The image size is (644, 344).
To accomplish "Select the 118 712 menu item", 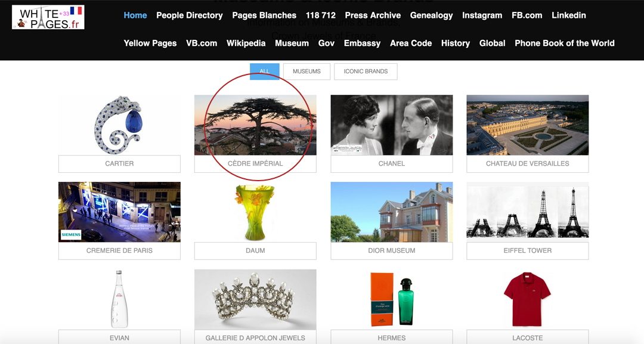I will (320, 15).
